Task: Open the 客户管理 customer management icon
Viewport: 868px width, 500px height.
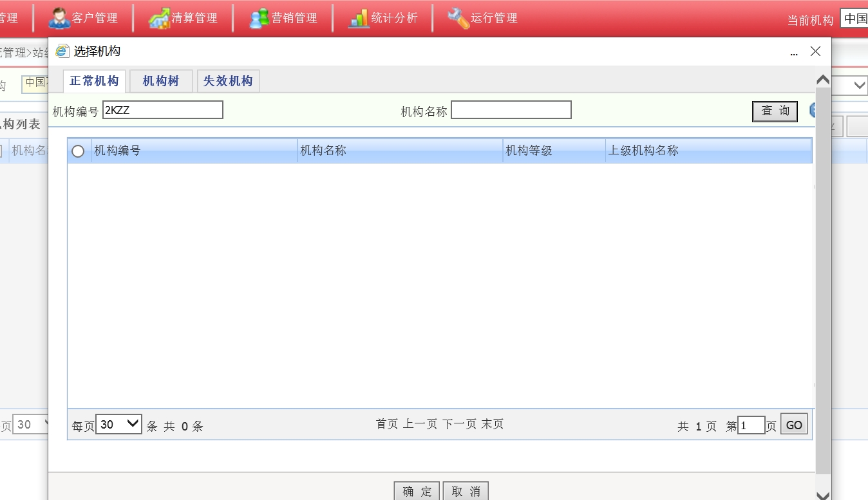Action: click(59, 18)
